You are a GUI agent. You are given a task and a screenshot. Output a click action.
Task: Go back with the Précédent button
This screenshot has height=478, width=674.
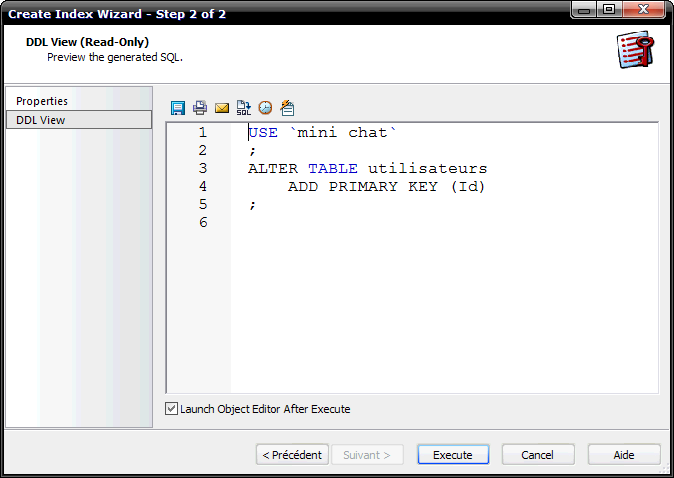point(292,455)
